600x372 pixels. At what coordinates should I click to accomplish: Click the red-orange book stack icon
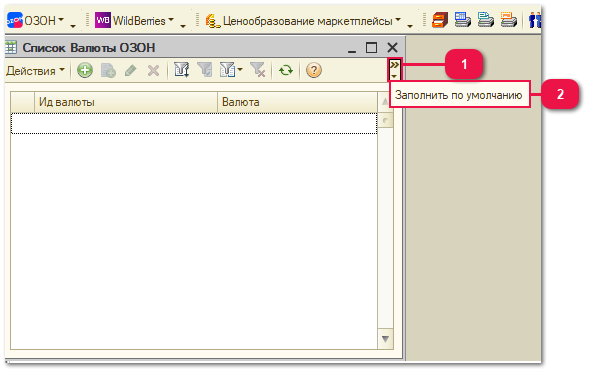tap(440, 20)
